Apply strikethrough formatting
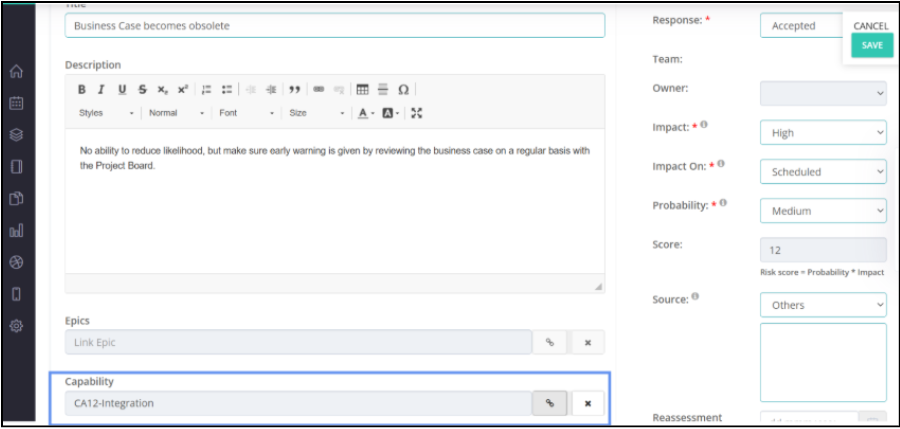The width and height of the screenshot is (900, 429). [x=142, y=90]
